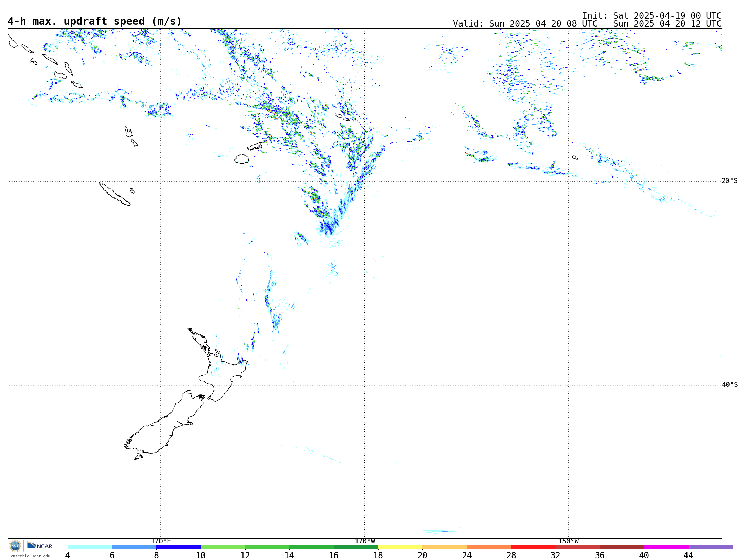Click the purple above-44 color swatch

point(711,547)
